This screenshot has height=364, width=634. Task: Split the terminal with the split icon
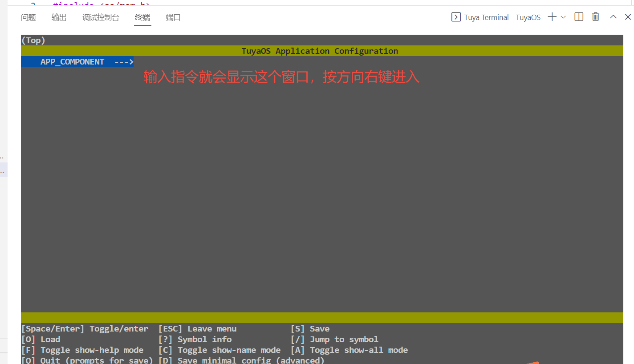click(579, 17)
